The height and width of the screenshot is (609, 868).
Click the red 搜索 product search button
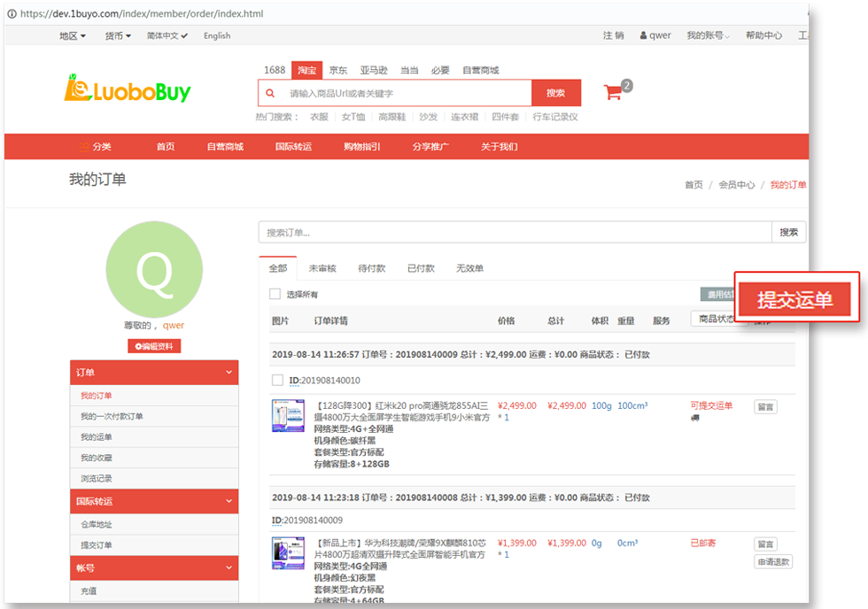click(x=556, y=93)
